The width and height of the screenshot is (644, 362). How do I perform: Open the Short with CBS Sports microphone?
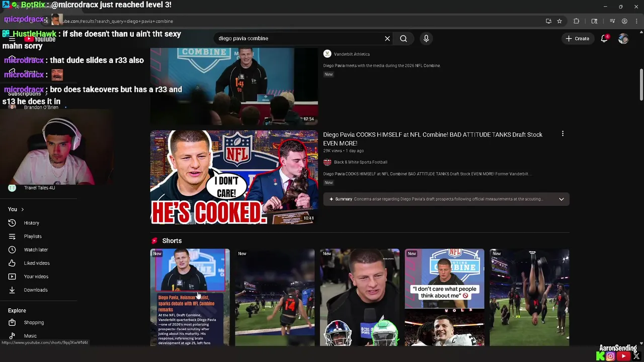pyautogui.click(x=360, y=297)
